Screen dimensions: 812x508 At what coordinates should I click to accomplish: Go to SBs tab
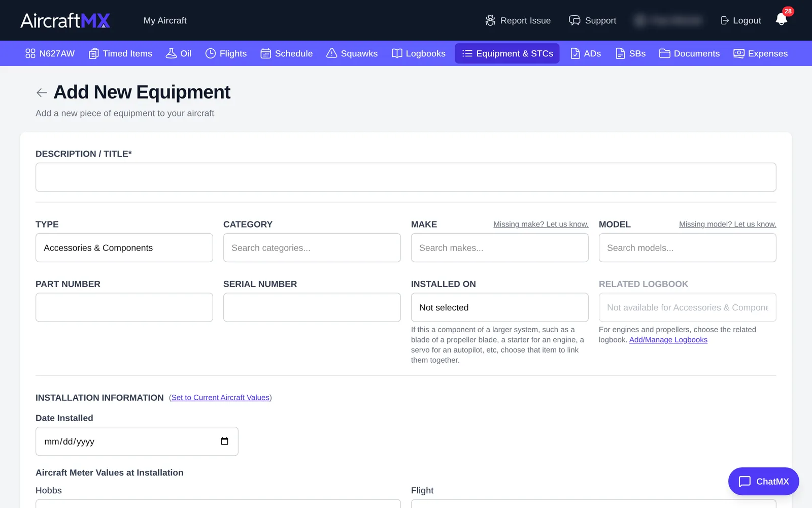pos(630,53)
